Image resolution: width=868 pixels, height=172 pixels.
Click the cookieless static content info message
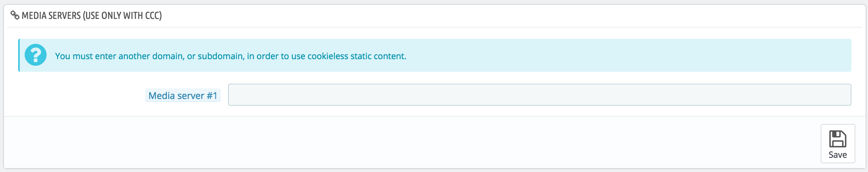coord(230,56)
